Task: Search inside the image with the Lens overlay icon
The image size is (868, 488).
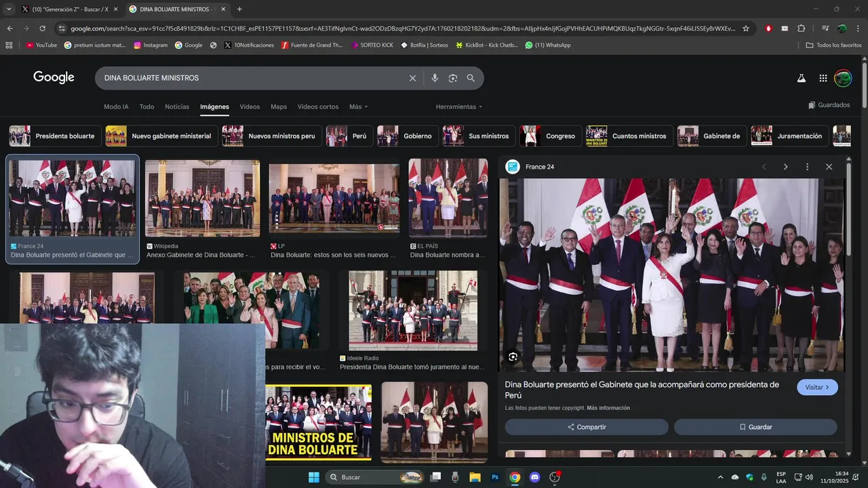Action: click(x=513, y=357)
